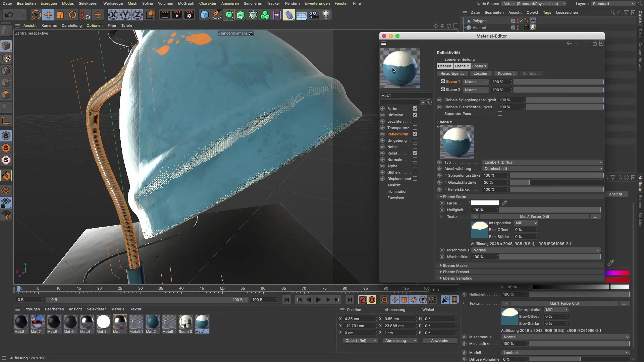
Task: Adjust the Globale Spiegelungshelligkeit slider
Action: pos(565,100)
